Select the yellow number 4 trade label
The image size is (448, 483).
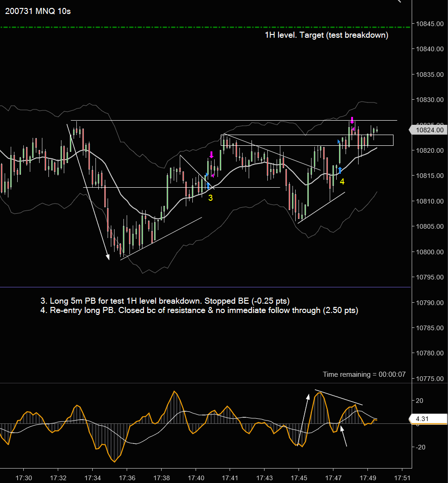pos(342,182)
